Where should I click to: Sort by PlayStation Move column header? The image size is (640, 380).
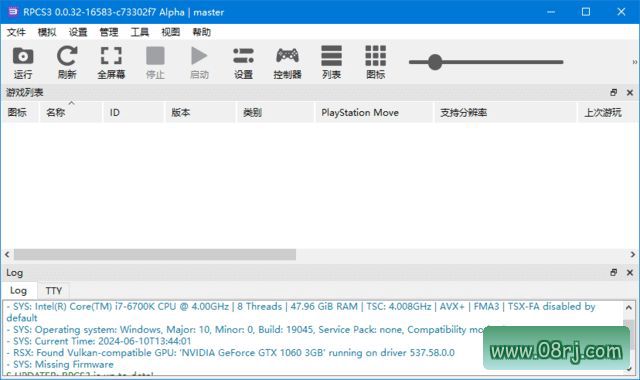[x=374, y=113]
